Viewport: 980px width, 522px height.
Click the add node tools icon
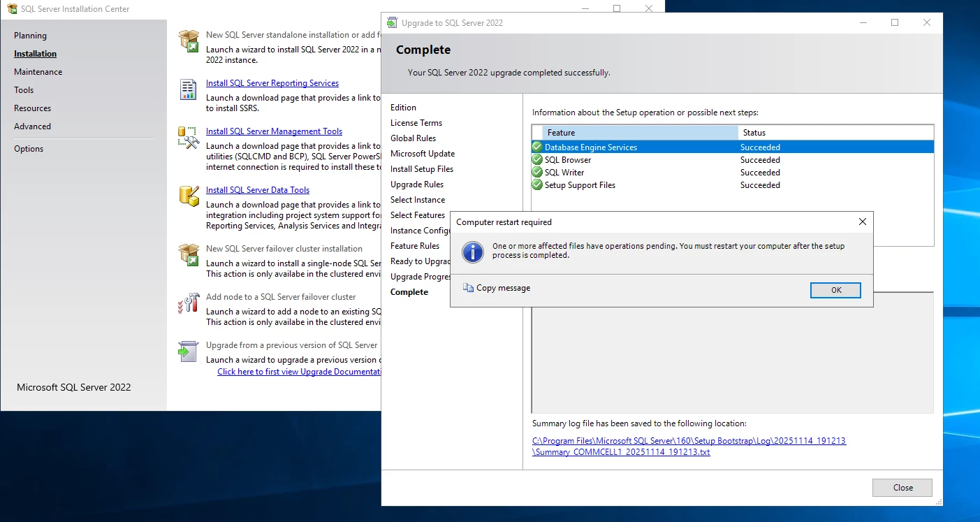click(189, 303)
